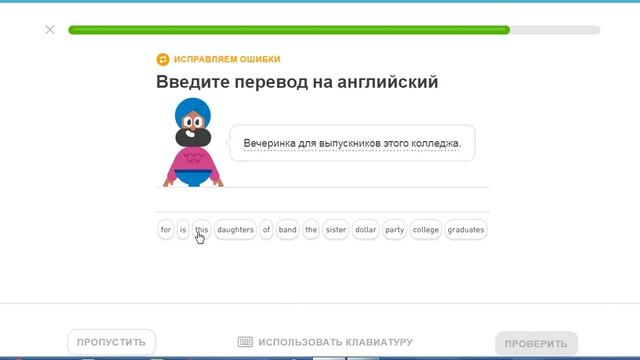Viewport: 640px width, 360px height.
Task: Click the orange mistake-review repeat icon
Action: [x=163, y=59]
